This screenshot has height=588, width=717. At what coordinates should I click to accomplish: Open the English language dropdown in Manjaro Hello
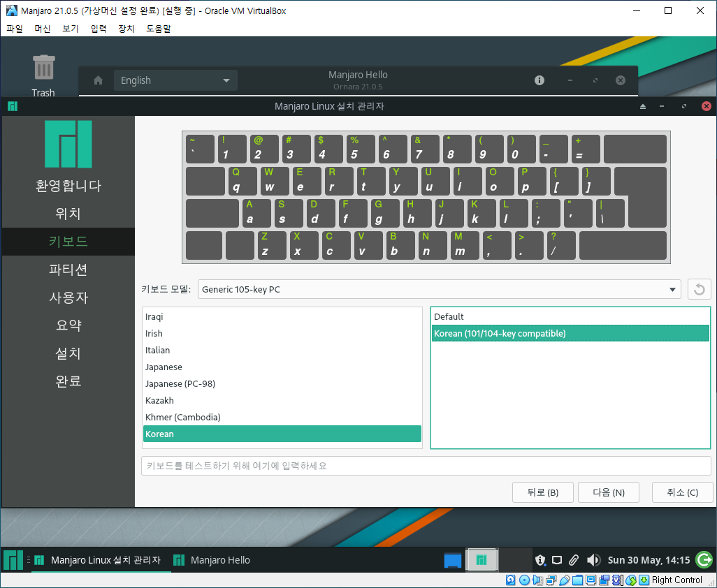coord(175,80)
